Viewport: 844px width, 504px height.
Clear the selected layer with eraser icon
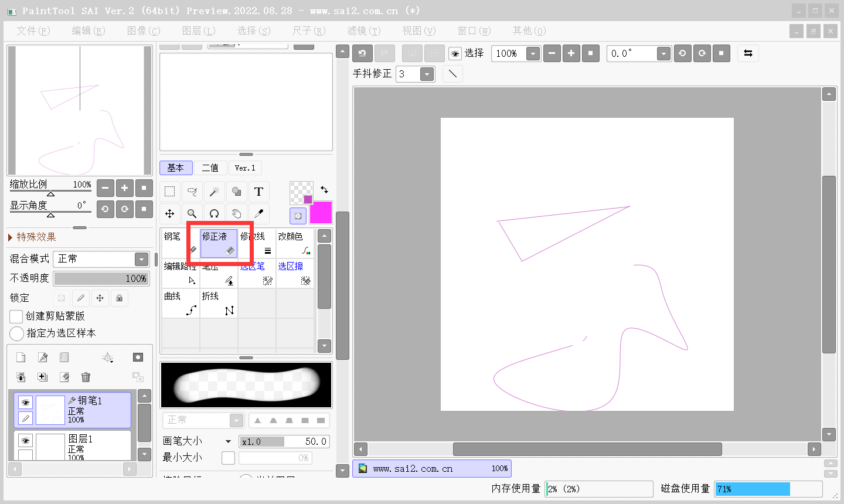pyautogui.click(x=64, y=377)
